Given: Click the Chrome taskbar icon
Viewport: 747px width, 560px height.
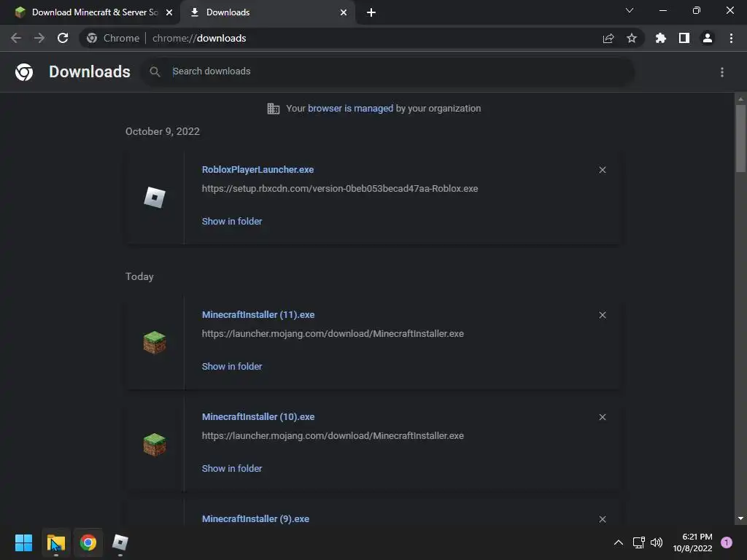Looking at the screenshot, I should pos(88,542).
